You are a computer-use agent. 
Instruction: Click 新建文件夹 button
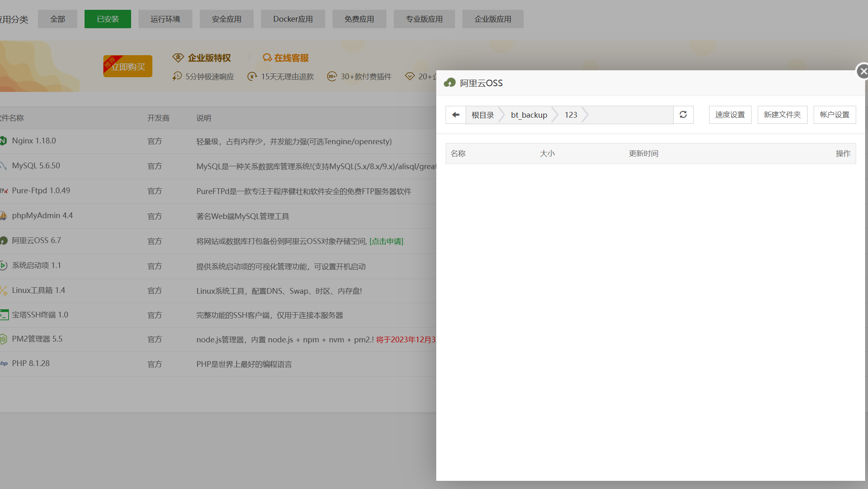[782, 115]
